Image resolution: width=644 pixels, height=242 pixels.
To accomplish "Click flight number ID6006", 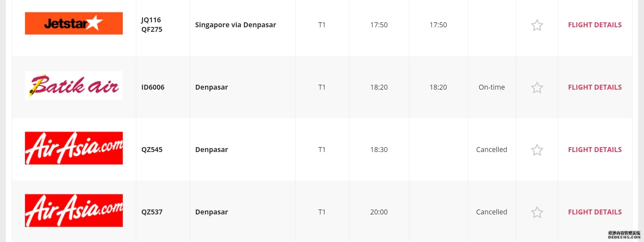I will 153,87.
